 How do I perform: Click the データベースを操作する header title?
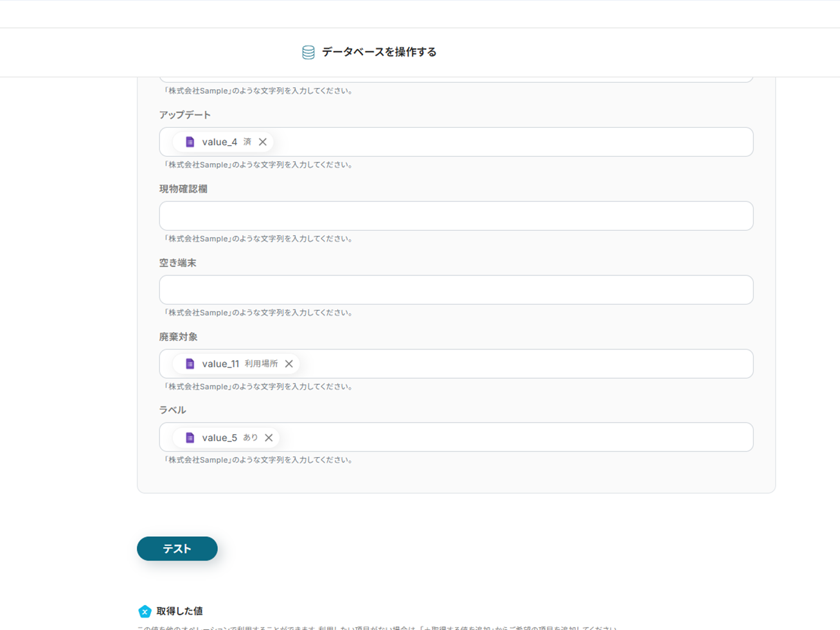click(x=379, y=52)
